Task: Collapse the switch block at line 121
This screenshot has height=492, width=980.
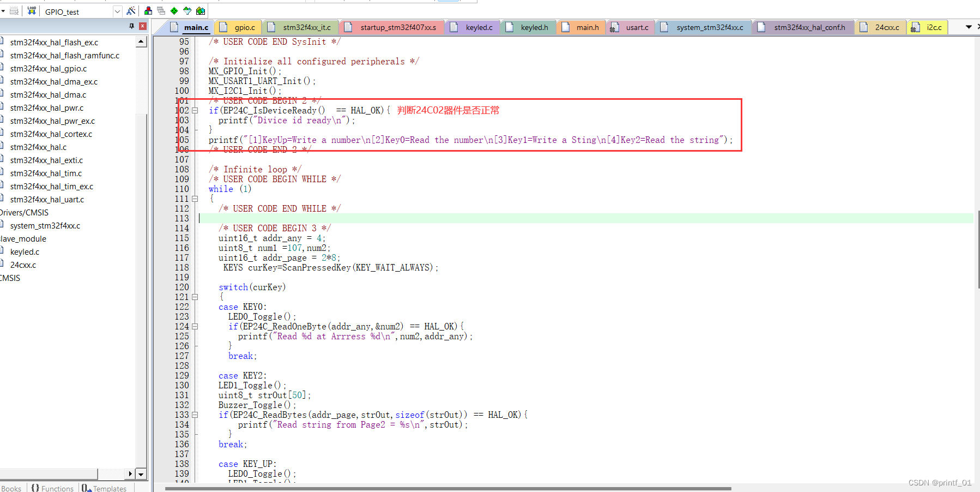Action: point(195,297)
